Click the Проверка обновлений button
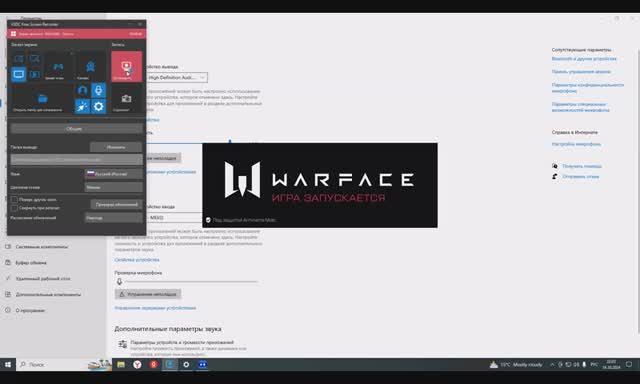 coord(116,204)
